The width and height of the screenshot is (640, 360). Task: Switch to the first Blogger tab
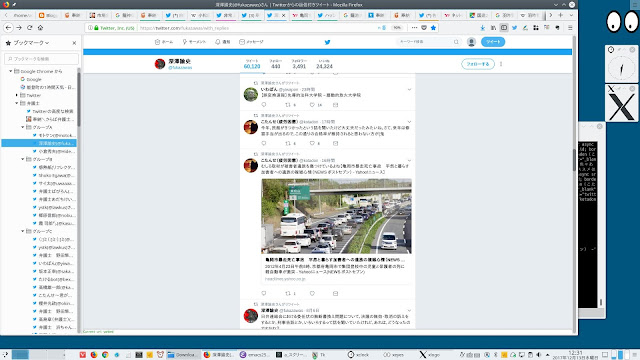coord(49,15)
